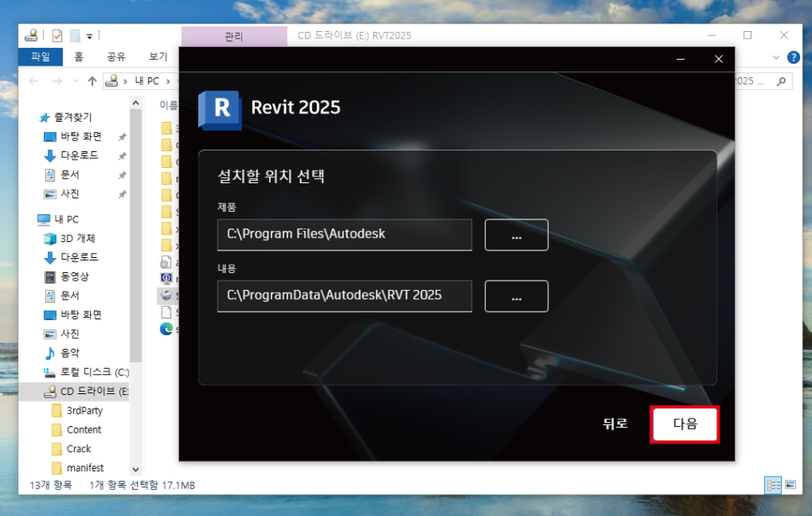Viewport: 812px width, 516px height.
Task: Unpin 바탕 화면 pin icon
Action: 122,137
